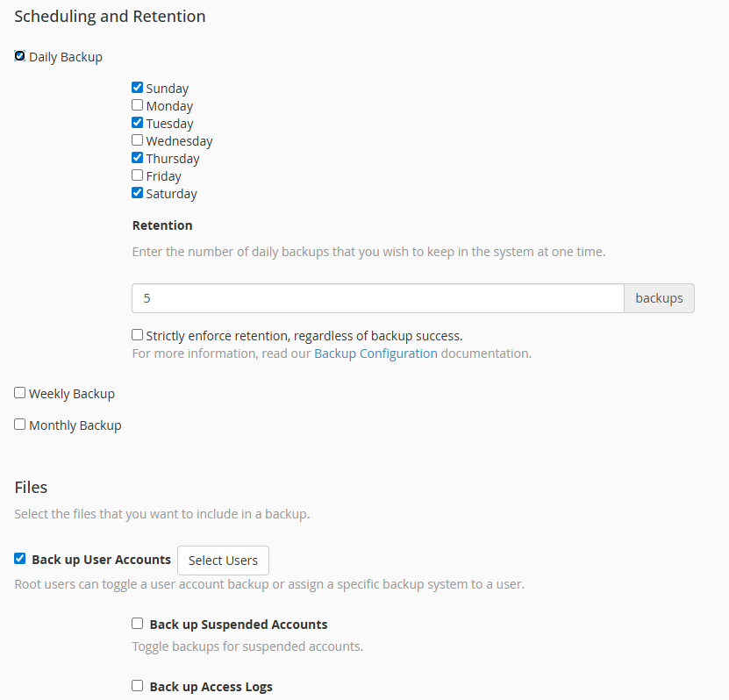The width and height of the screenshot is (729, 700).
Task: Enable Monday backup day
Action: (x=137, y=105)
